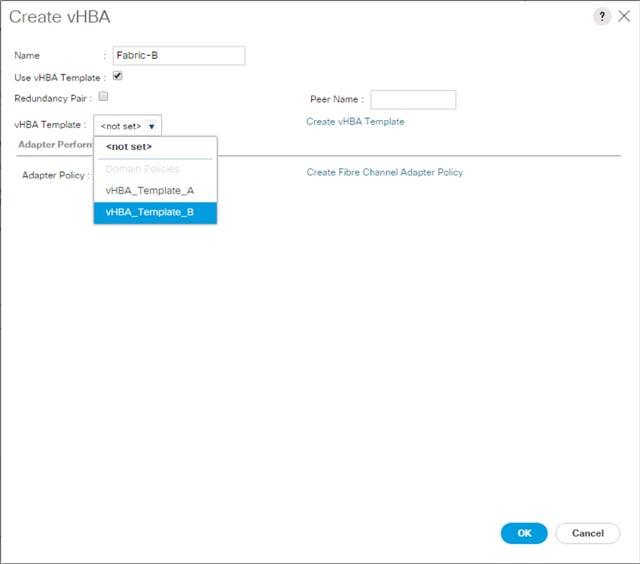This screenshot has width=640, height=564.
Task: Uncheck the Use vHBA Template checkbox
Action: [x=118, y=76]
